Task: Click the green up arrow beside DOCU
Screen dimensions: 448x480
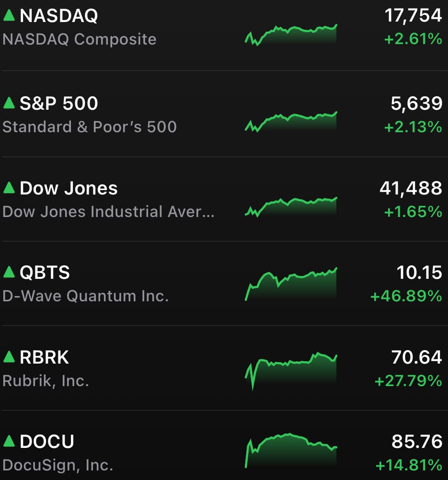Action: (x=9, y=441)
